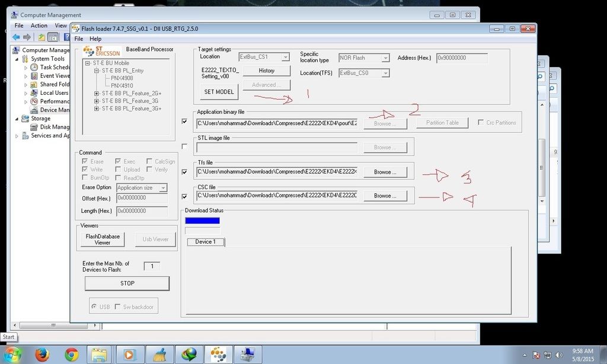Click Storage node icon
607x364 pixels.
(x=25, y=119)
